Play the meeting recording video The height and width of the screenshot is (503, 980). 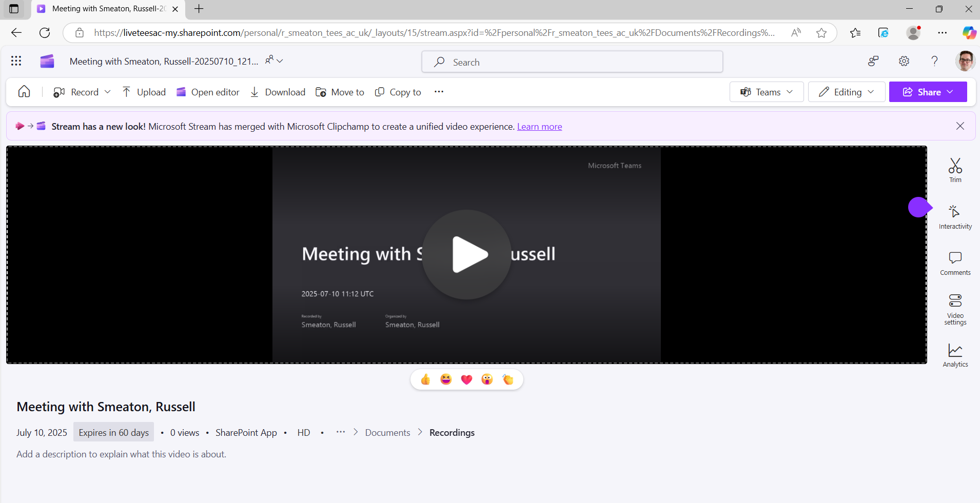tap(466, 254)
